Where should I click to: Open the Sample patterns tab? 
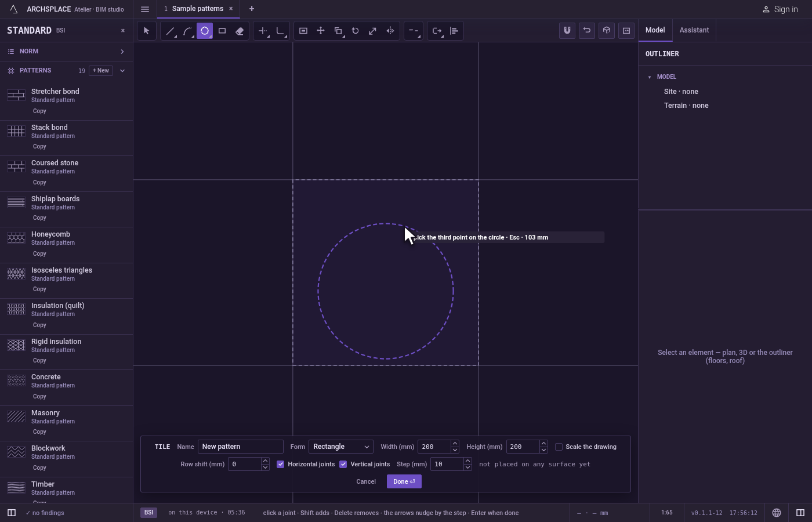click(197, 9)
